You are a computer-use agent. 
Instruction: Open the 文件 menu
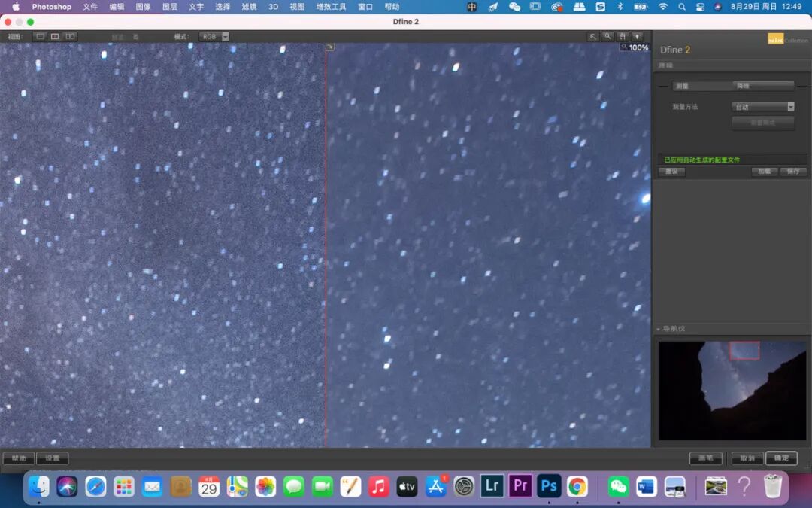coord(90,7)
